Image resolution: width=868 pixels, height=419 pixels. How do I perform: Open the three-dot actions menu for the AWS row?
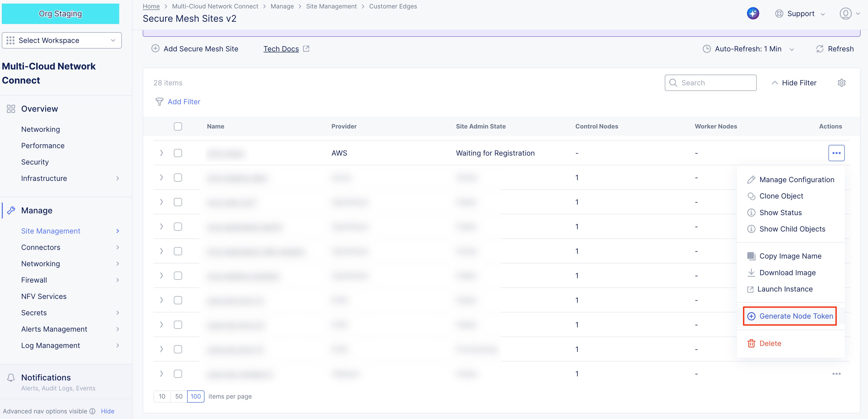[x=836, y=153]
